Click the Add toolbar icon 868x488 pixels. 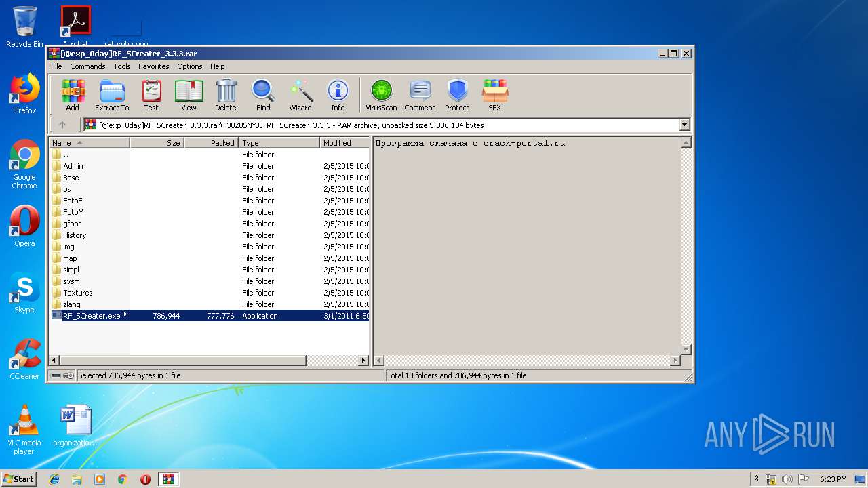point(73,96)
